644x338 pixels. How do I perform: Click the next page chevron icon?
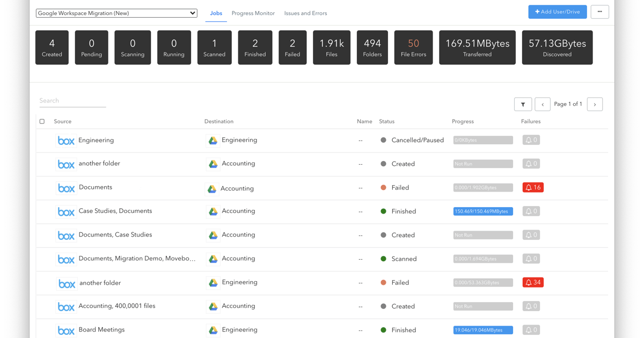click(594, 104)
